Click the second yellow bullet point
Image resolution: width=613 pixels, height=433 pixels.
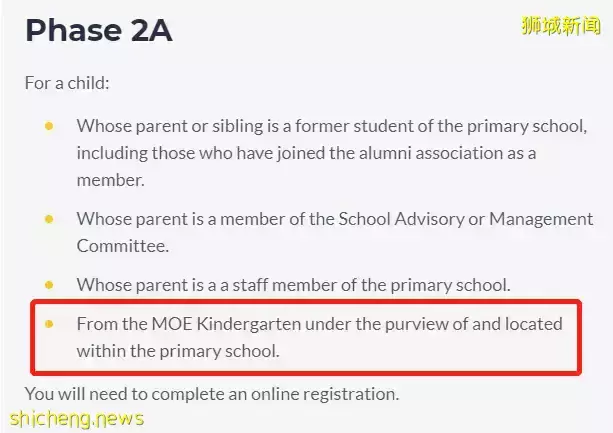49,219
